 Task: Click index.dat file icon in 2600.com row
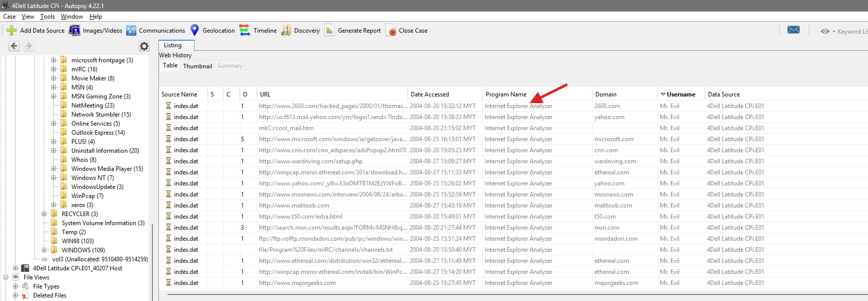click(x=168, y=106)
